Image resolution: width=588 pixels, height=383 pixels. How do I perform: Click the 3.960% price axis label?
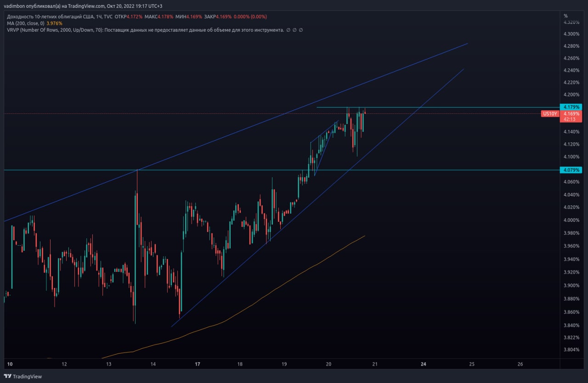(x=571, y=246)
